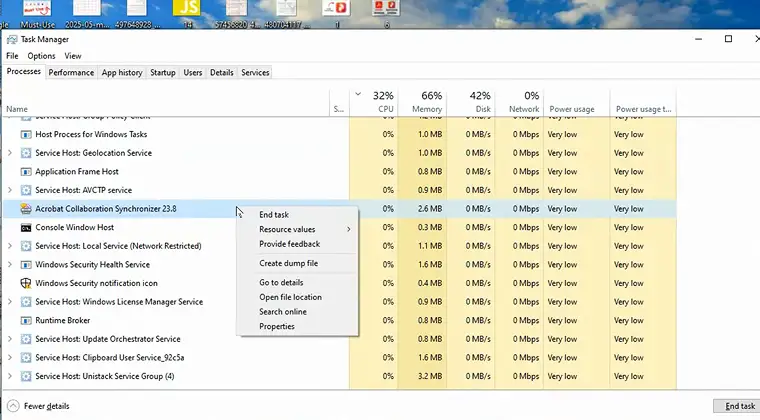Switch to the Users tab
The width and height of the screenshot is (760, 420).
click(x=192, y=73)
